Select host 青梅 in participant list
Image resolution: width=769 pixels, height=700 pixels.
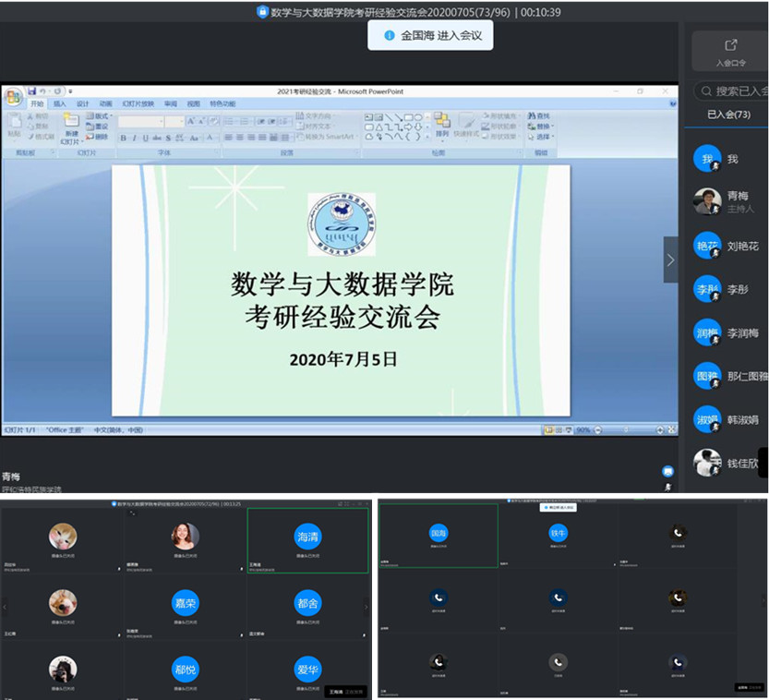point(727,201)
